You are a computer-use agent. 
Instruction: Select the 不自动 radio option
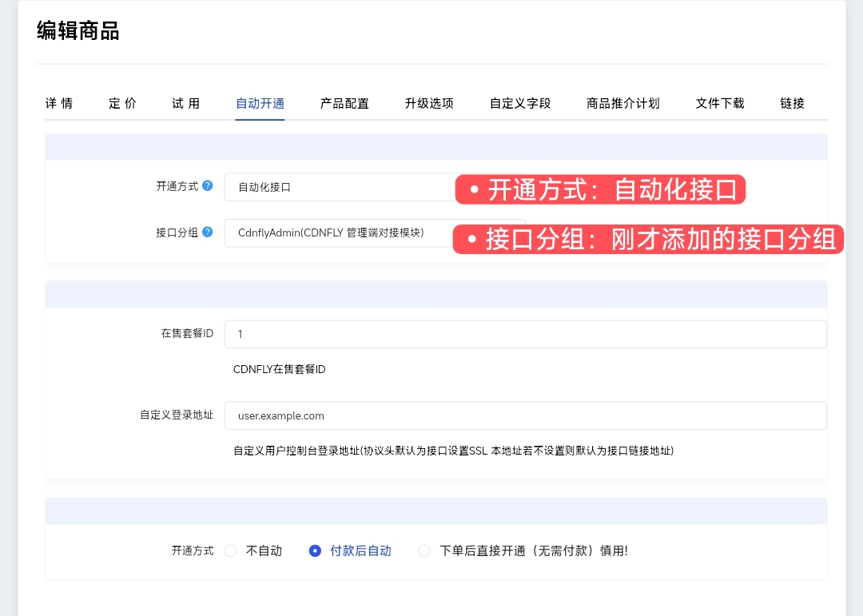(230, 550)
